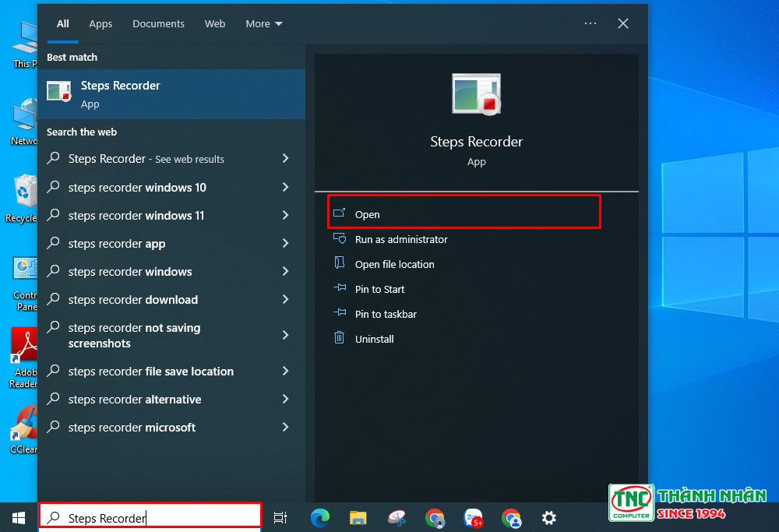Expand 'steps recorder not saving screenshots' arrow
Viewport: 779px width, 532px height.
pos(286,335)
